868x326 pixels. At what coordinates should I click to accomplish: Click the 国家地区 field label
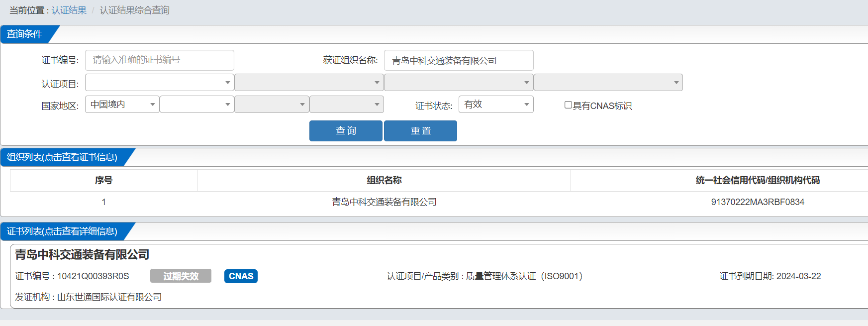(x=60, y=106)
